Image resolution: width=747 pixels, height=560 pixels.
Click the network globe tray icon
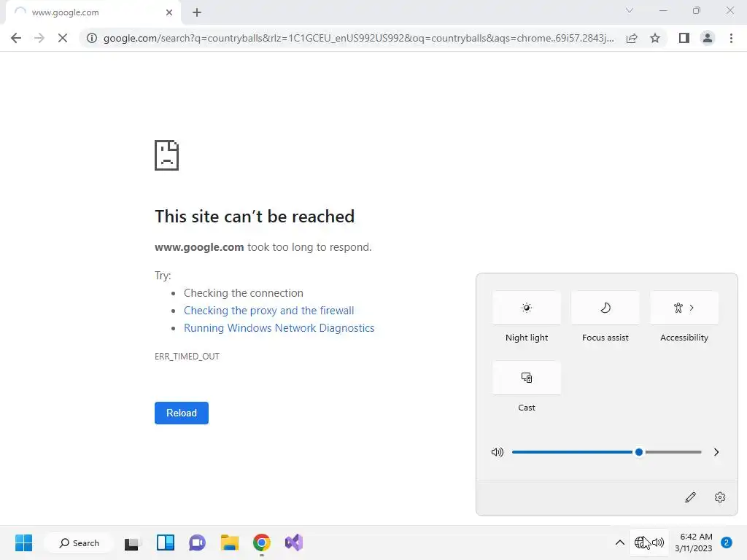(641, 542)
